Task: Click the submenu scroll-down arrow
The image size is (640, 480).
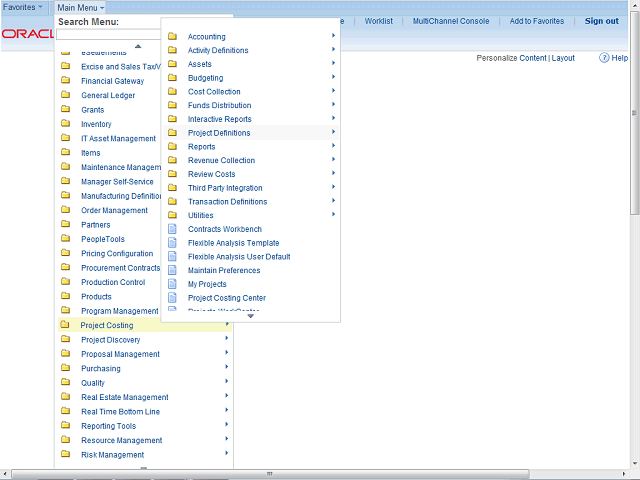Action: click(251, 316)
